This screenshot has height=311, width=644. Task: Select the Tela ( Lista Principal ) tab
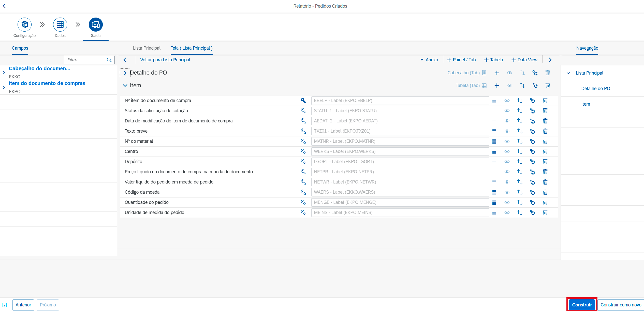point(192,48)
